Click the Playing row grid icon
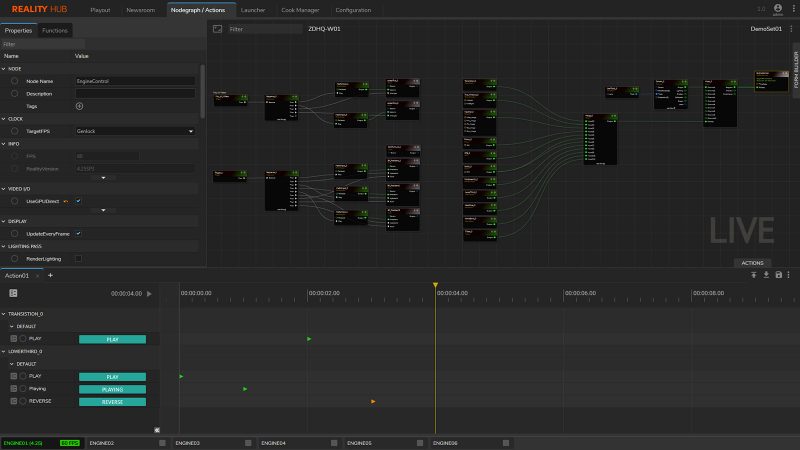The height and width of the screenshot is (450, 800). tap(14, 389)
